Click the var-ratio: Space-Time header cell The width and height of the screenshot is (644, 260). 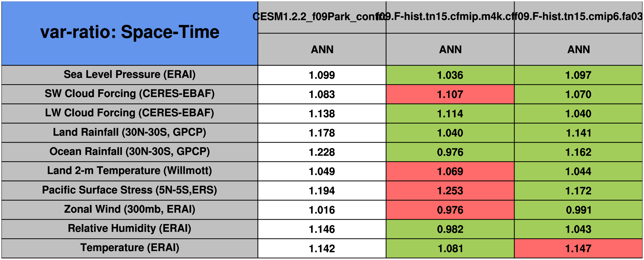[130, 33]
